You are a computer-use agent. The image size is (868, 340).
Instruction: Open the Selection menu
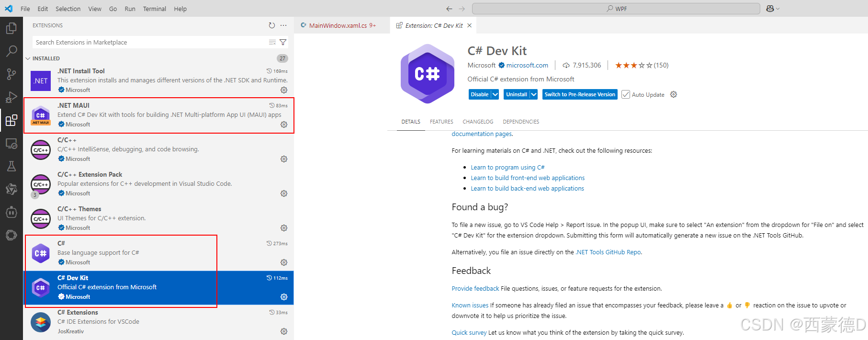pyautogui.click(x=68, y=9)
